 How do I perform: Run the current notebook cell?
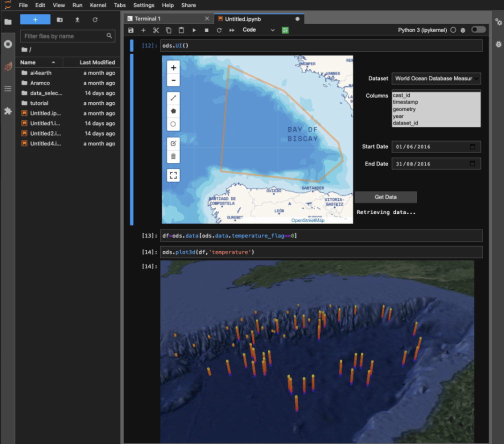pyautogui.click(x=194, y=30)
